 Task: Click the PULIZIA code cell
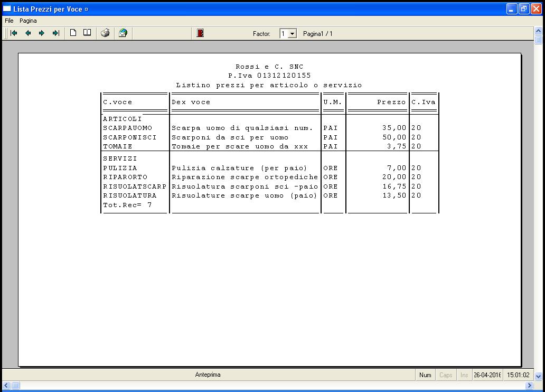[120, 168]
